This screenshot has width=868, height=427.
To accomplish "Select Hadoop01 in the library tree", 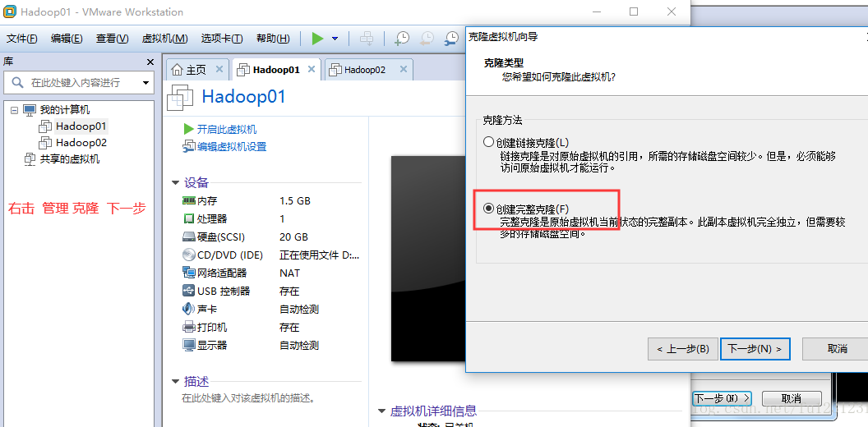I will (81, 126).
